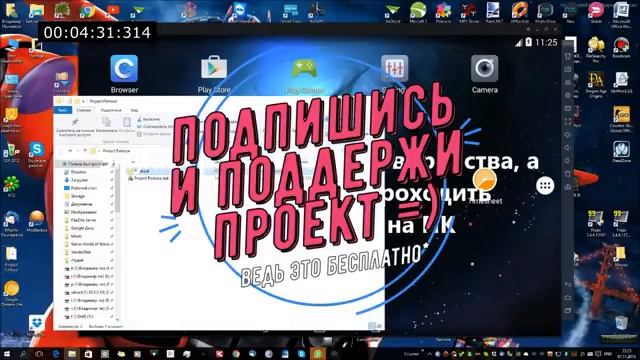Screen dimensions: 640x360
Task: Select Рабочий стол in navigation pane
Action: pyautogui.click(x=83, y=188)
